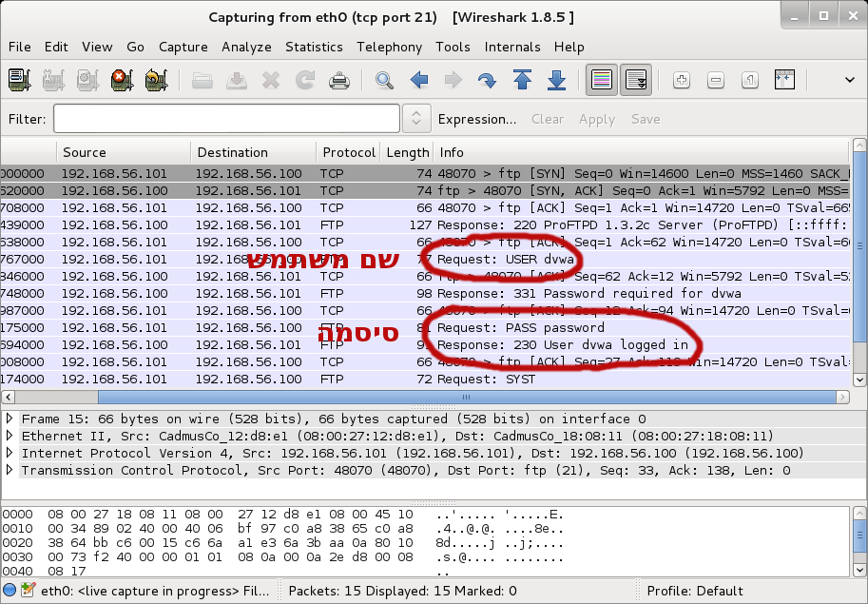Image resolution: width=868 pixels, height=604 pixels.
Task: Open the Go menu
Action: [135, 47]
